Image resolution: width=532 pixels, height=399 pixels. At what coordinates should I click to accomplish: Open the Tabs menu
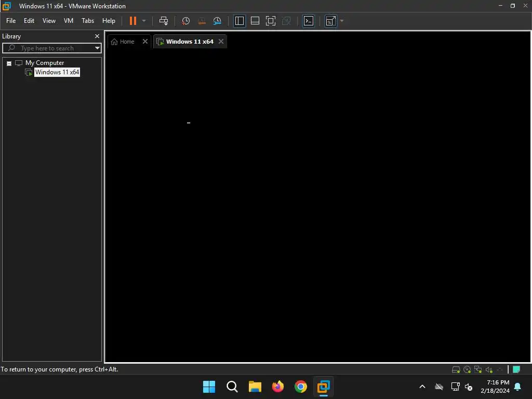[x=88, y=21]
